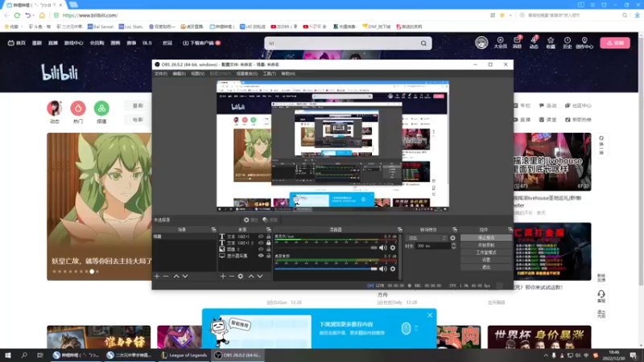
Task: Open OBS 视图(V) menu
Action: pos(197,74)
